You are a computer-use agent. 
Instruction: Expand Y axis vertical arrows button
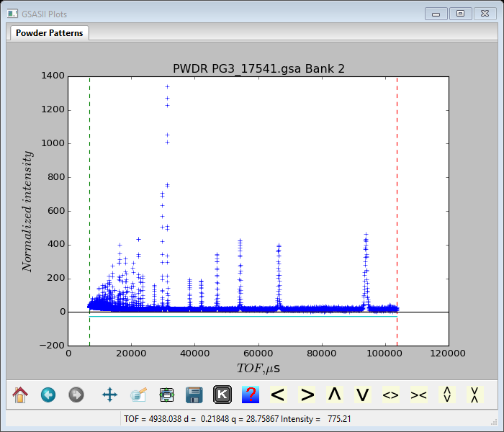447,395
